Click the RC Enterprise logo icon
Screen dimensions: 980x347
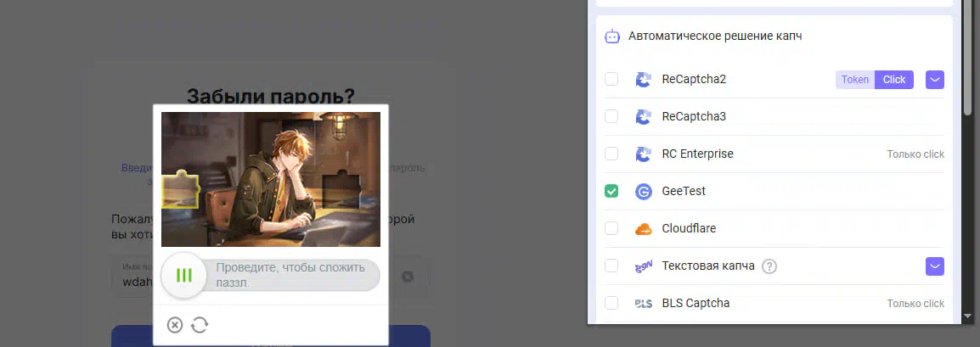pos(643,154)
